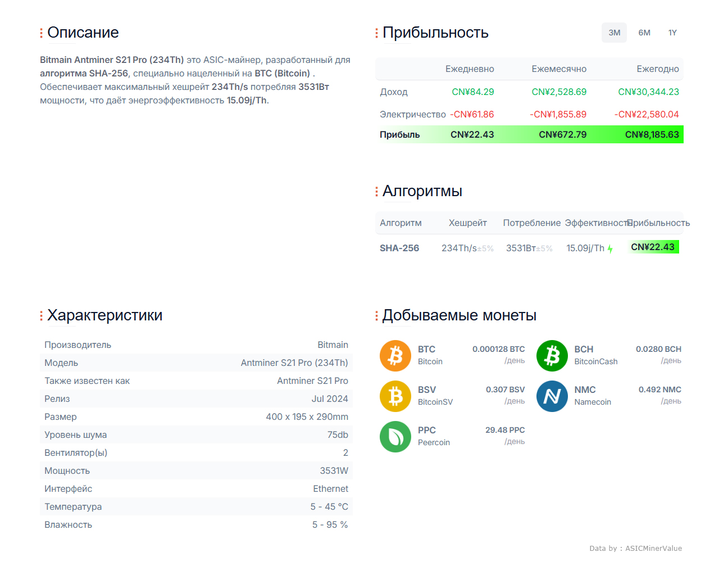Screen dimensions: 728x584
Task: Click yearly electricity cost -CN¥22,580.04
Action: point(647,114)
